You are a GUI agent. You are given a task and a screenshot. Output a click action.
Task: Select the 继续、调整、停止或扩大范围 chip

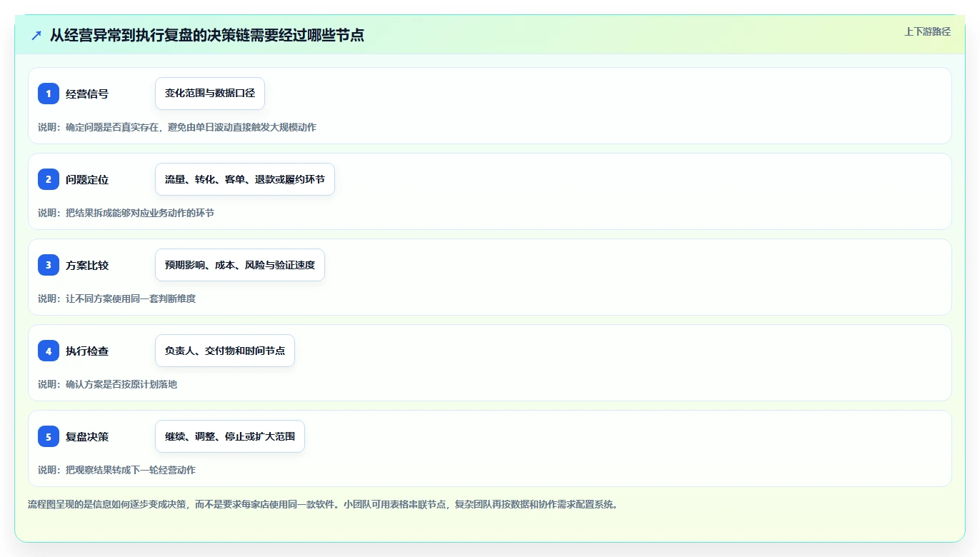230,436
